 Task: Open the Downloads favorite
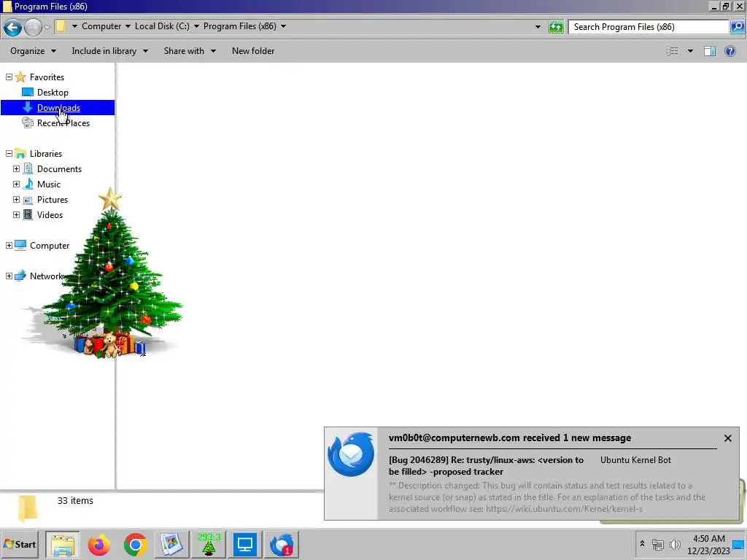pyautogui.click(x=58, y=108)
